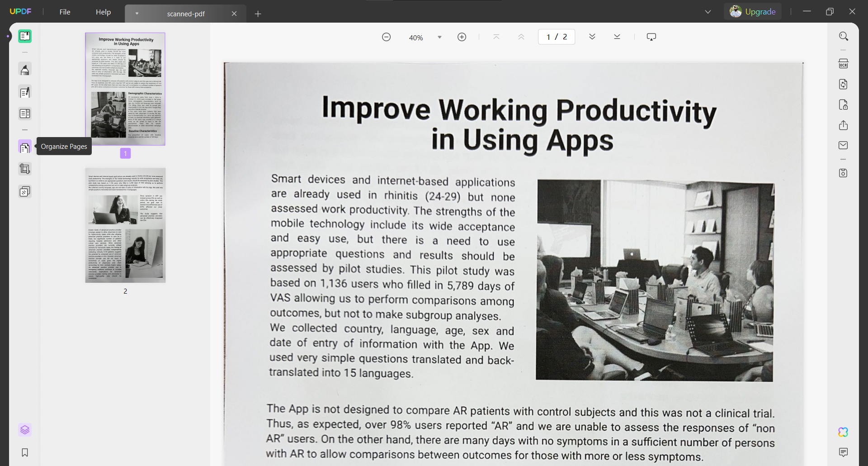Go to the next page
This screenshot has height=466, width=868.
592,37
